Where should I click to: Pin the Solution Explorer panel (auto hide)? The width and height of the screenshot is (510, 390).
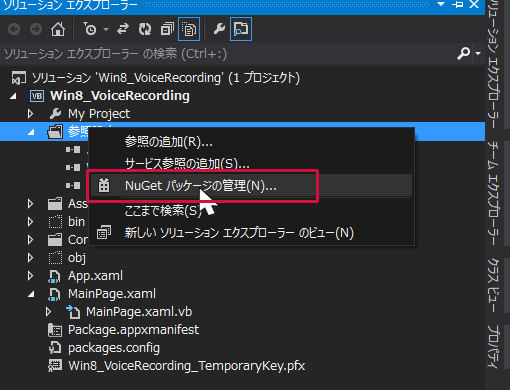(x=457, y=5)
